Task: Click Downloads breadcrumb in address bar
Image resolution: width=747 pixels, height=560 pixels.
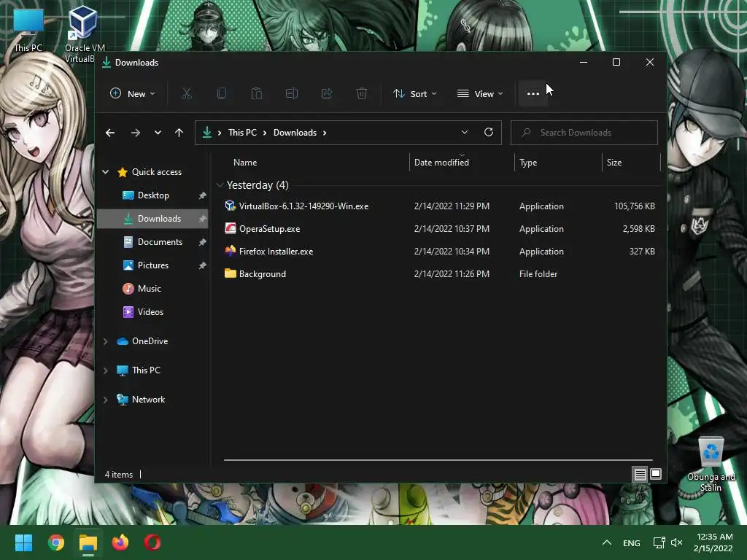Action: (x=295, y=133)
